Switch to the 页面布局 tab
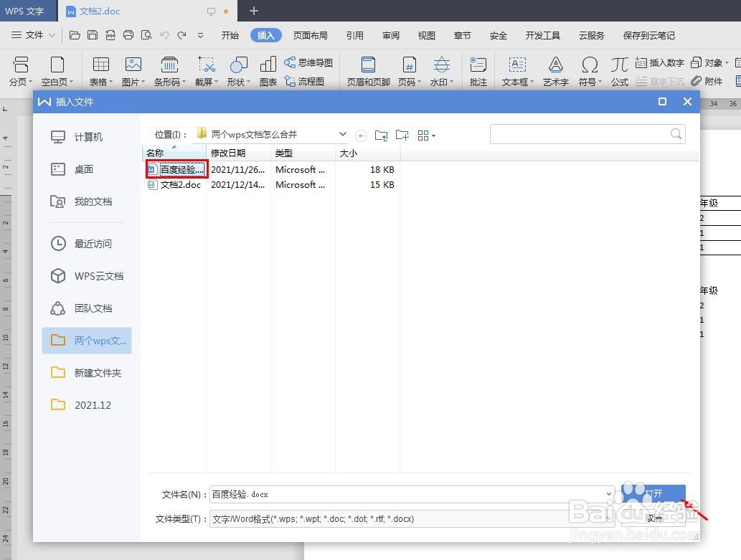The image size is (741, 560). point(310,35)
